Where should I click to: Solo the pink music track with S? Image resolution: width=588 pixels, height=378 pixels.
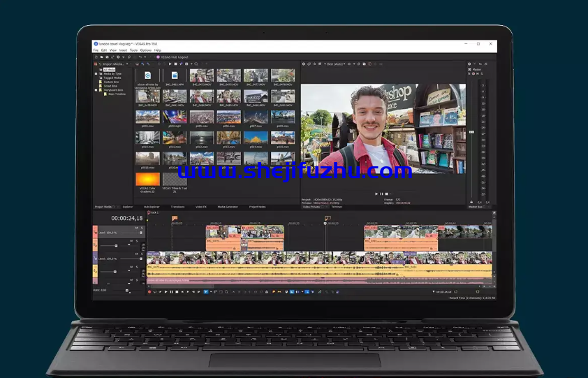pyautogui.click(x=136, y=280)
